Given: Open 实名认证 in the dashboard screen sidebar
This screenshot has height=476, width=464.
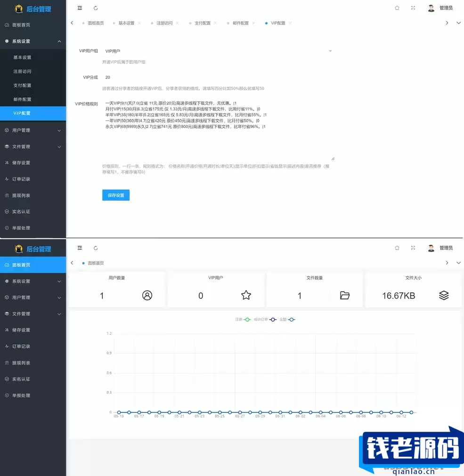Looking at the screenshot, I should [33, 379].
